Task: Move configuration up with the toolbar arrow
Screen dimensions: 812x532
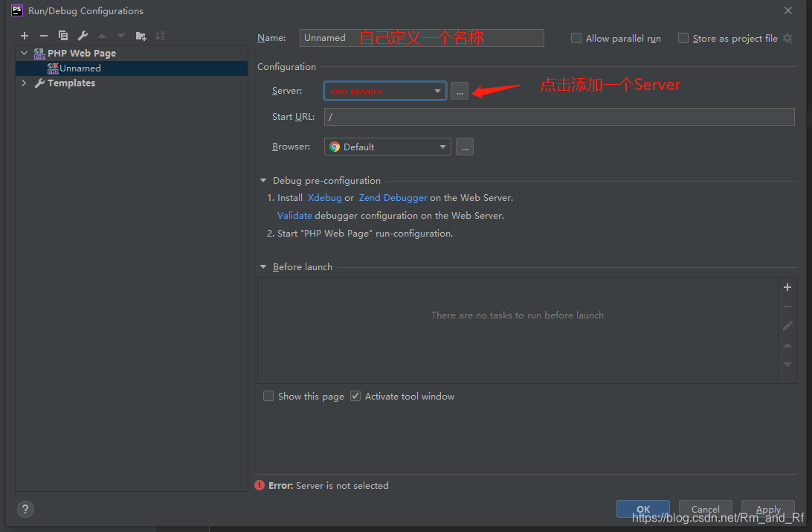Action: [x=102, y=36]
